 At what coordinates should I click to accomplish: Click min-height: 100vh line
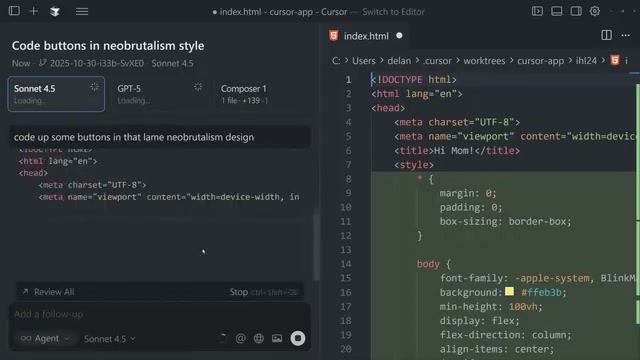[x=491, y=307]
